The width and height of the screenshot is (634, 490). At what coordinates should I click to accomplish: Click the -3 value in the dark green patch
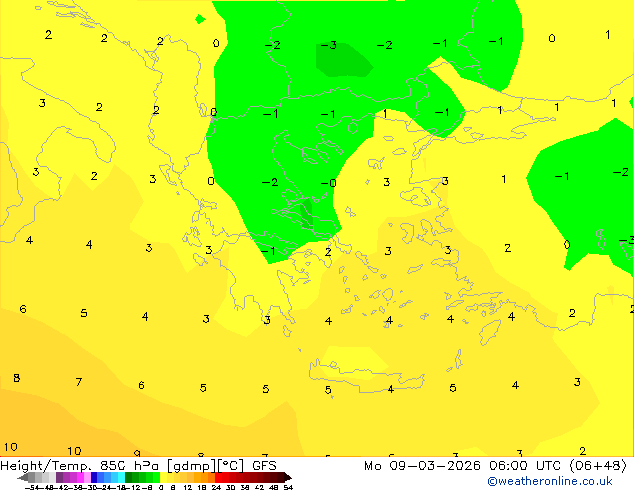coord(329,45)
